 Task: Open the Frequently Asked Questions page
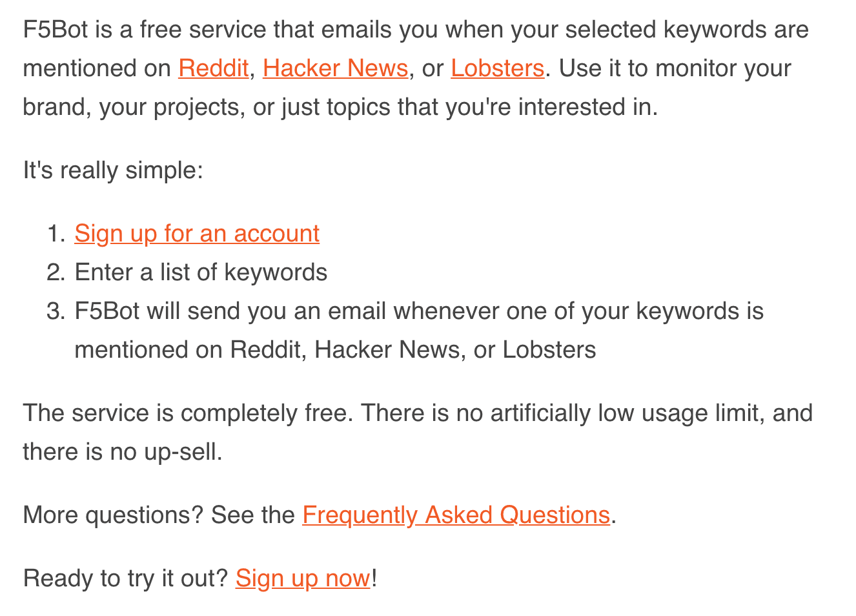tap(456, 515)
